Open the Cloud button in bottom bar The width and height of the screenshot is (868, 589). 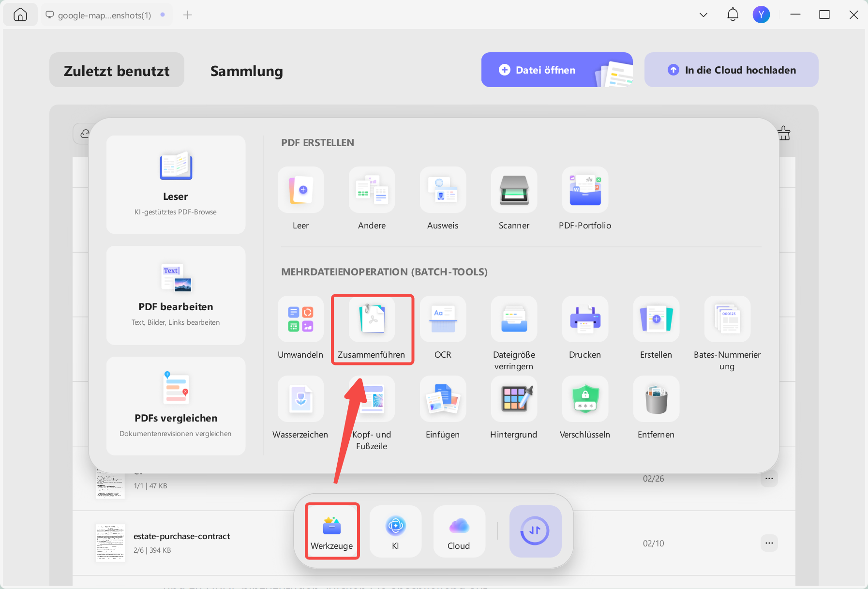tap(459, 531)
